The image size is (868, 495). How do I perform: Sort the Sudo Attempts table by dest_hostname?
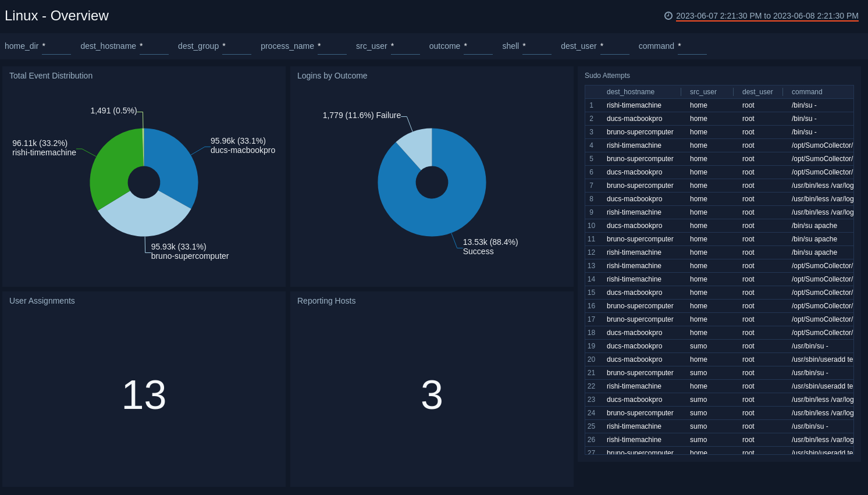630,92
